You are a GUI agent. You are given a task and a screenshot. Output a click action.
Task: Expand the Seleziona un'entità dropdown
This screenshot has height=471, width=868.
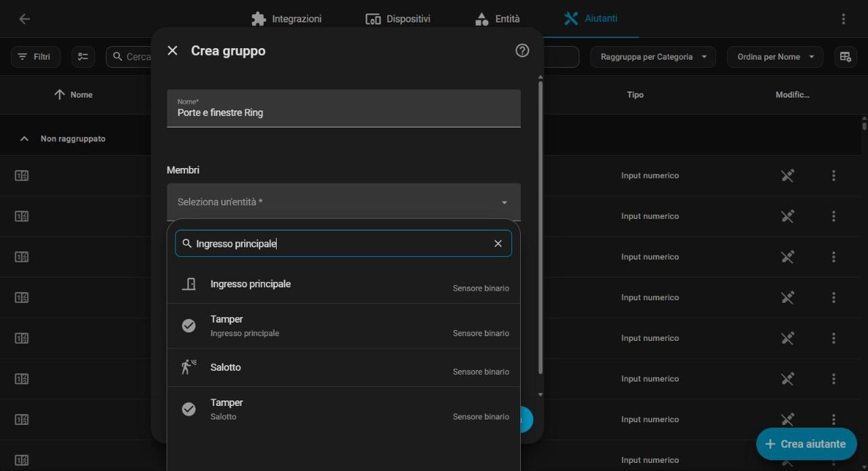click(344, 202)
